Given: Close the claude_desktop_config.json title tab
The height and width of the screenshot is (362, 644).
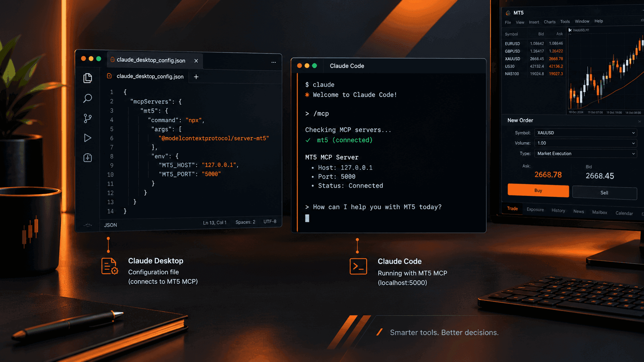Looking at the screenshot, I should pos(196,61).
